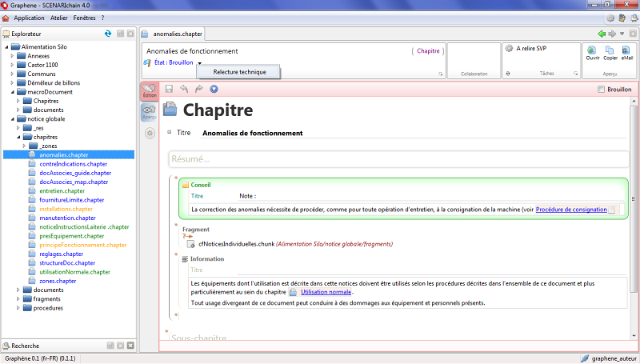Screen dimensions: 640x364
Task: Click the redo arrow in editor toolbar
Action: pos(198,89)
